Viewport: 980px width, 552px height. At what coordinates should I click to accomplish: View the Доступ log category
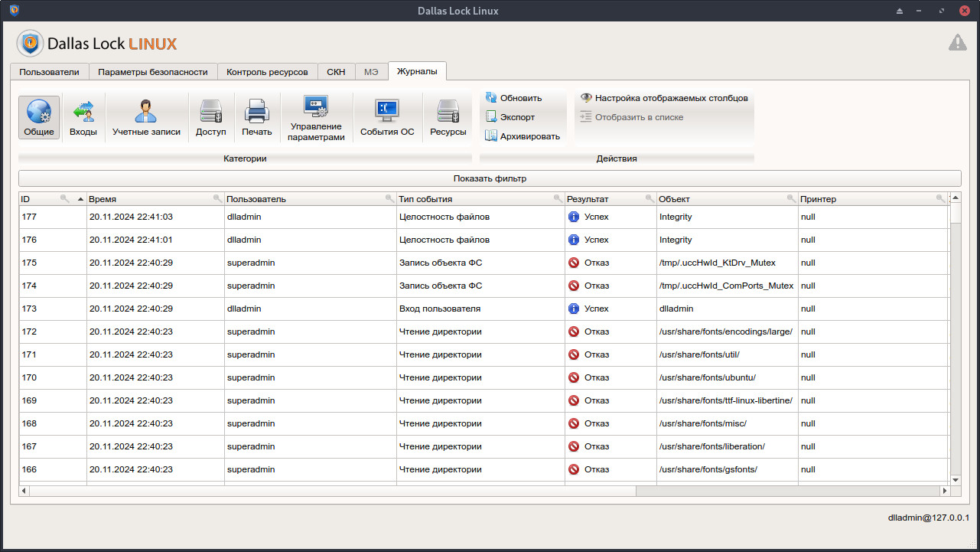point(210,116)
